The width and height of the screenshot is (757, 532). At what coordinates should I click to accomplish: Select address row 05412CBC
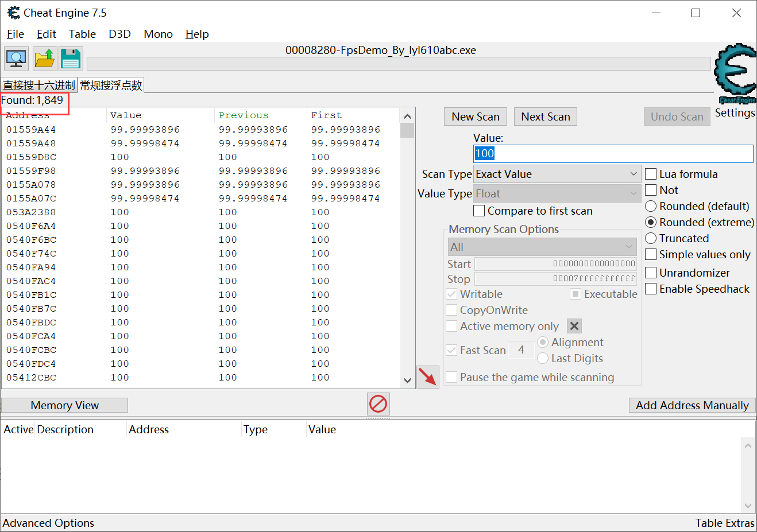click(201, 378)
